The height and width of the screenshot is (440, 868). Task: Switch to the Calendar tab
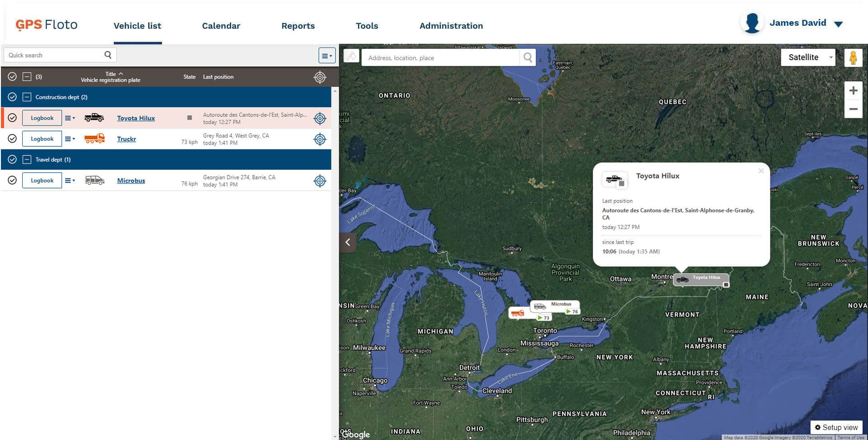click(x=221, y=26)
